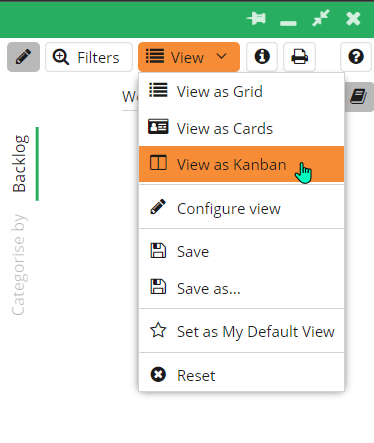Click the pencil edit button in toolbar
This screenshot has width=374, height=443.
(x=23, y=57)
